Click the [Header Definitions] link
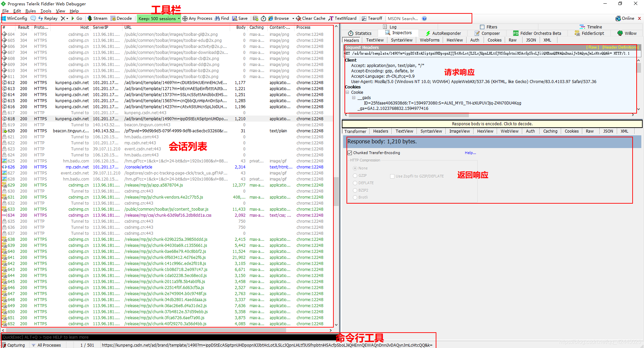Viewport: 644px width, 348px height. point(620,47)
